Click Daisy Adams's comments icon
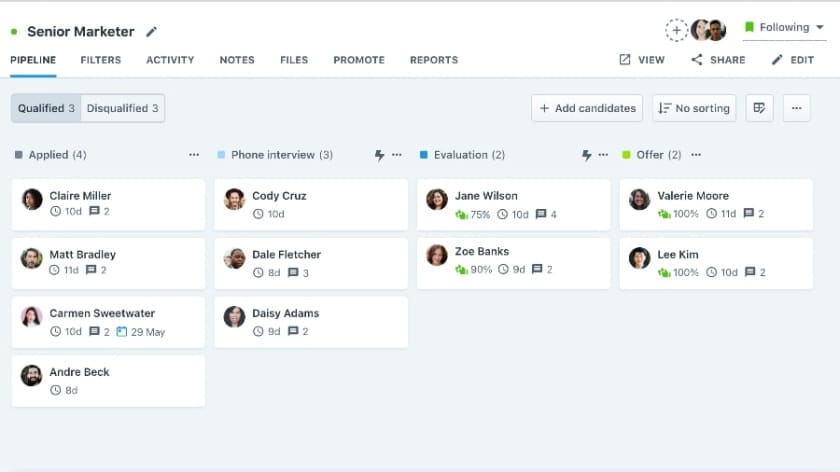840x472 pixels. tap(292, 331)
